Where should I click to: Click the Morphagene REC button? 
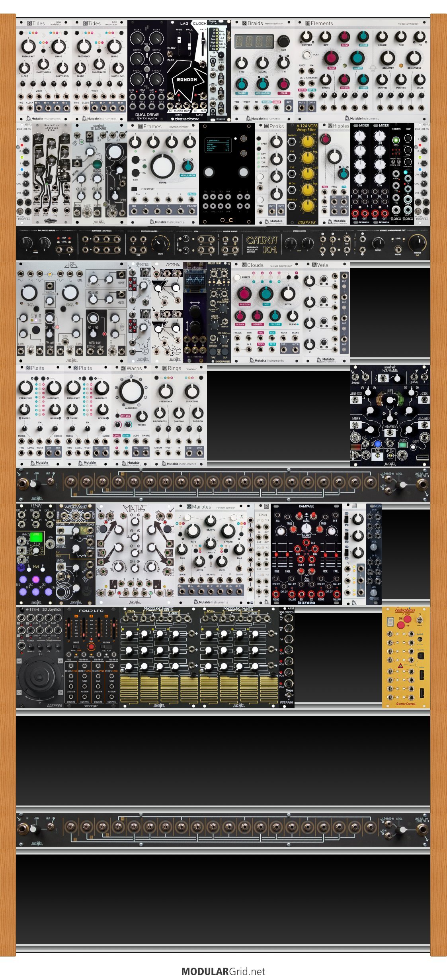click(x=377, y=455)
